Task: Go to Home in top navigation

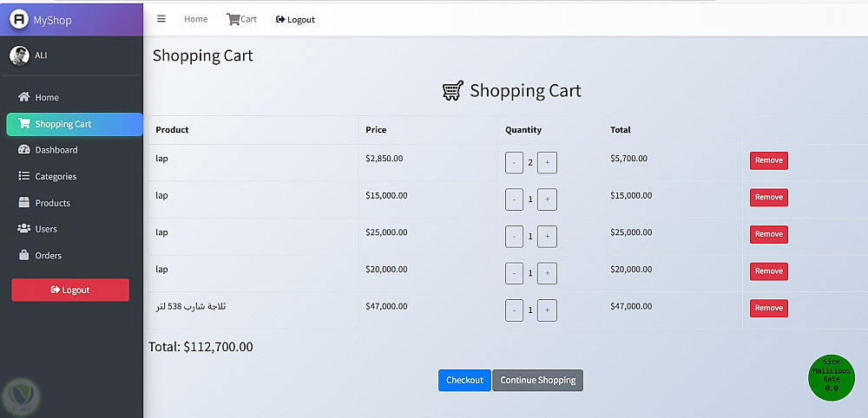Action: pyautogui.click(x=196, y=19)
